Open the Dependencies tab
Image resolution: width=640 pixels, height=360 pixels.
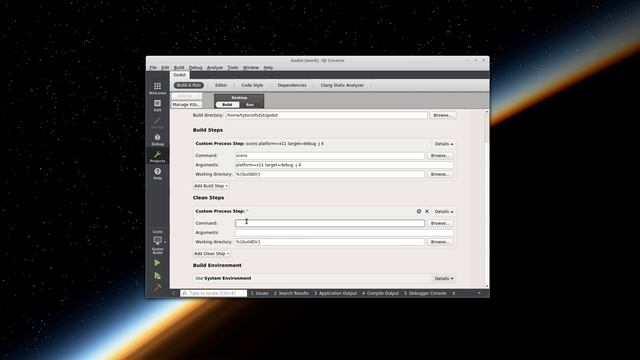[292, 85]
